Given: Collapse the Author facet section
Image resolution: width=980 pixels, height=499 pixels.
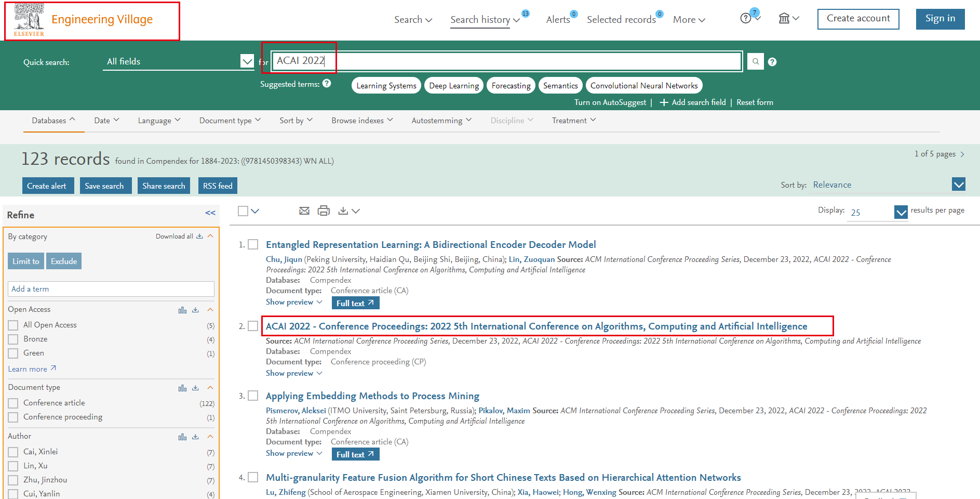Looking at the screenshot, I should [x=210, y=437].
